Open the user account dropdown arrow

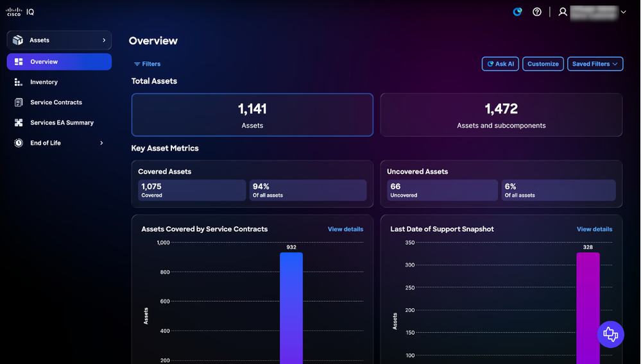click(624, 12)
